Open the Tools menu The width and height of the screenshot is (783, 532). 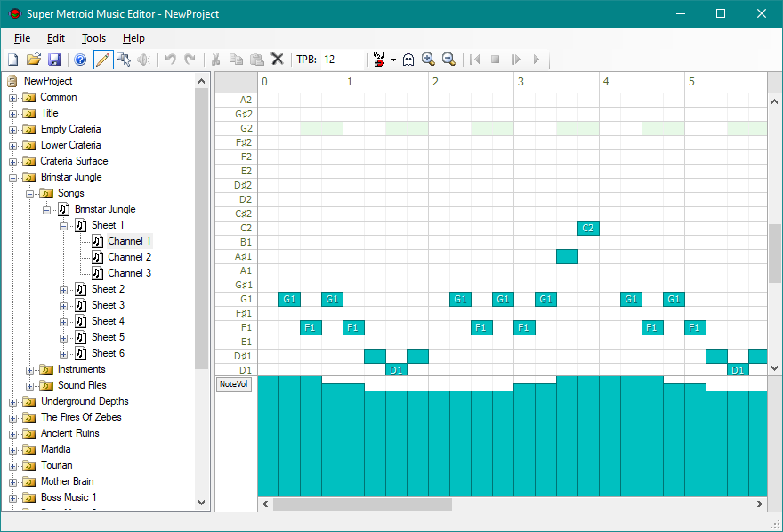[93, 38]
